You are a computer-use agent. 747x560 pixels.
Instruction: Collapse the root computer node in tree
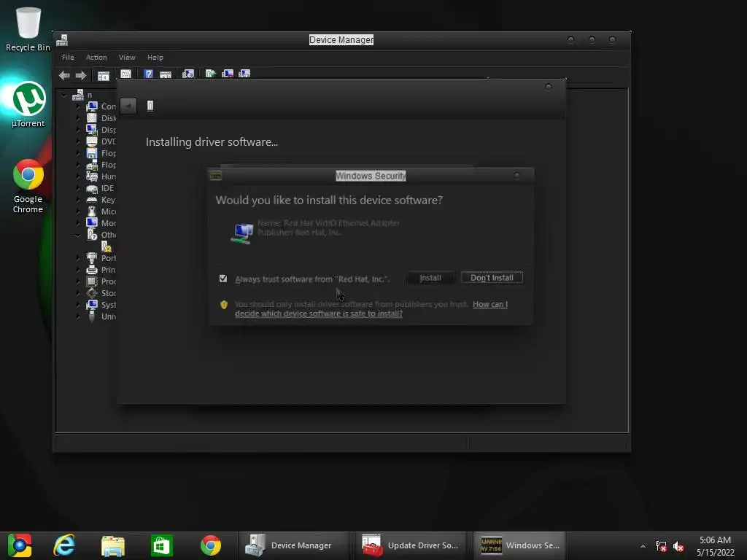click(x=64, y=96)
